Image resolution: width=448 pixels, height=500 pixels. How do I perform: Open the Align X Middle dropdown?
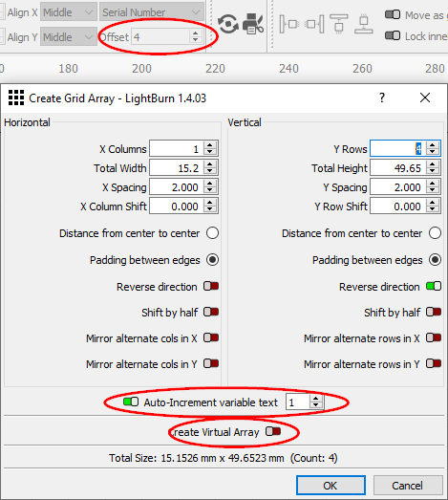tap(69, 12)
